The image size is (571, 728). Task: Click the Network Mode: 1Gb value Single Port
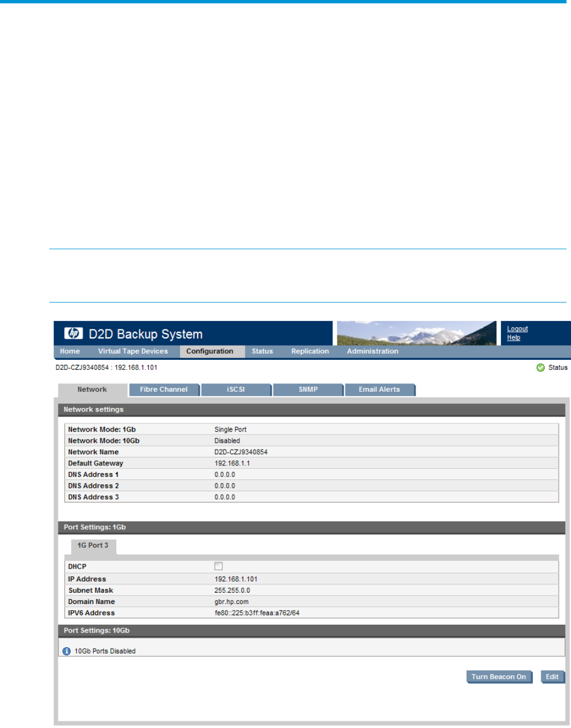(x=230, y=430)
